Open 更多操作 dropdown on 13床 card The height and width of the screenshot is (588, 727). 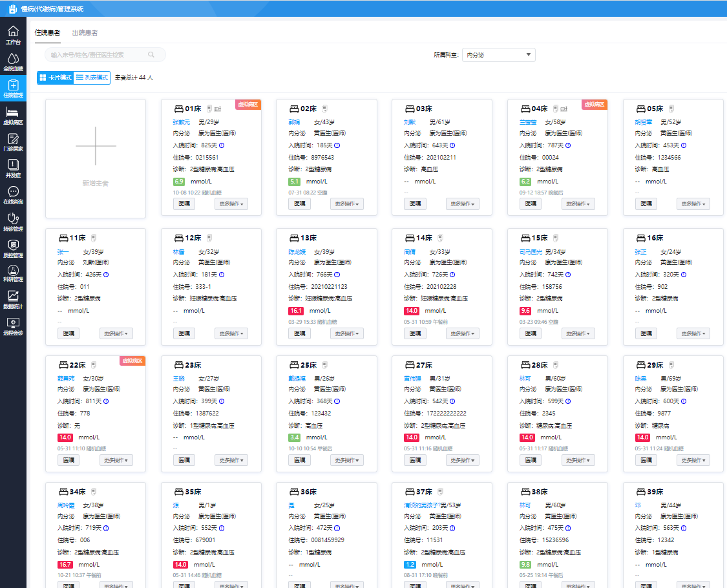347,334
